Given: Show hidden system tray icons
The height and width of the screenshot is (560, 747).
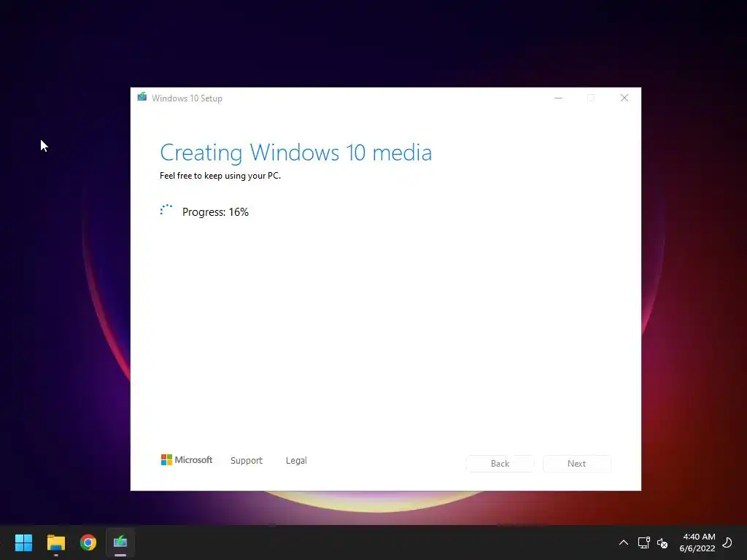Looking at the screenshot, I should (623, 542).
